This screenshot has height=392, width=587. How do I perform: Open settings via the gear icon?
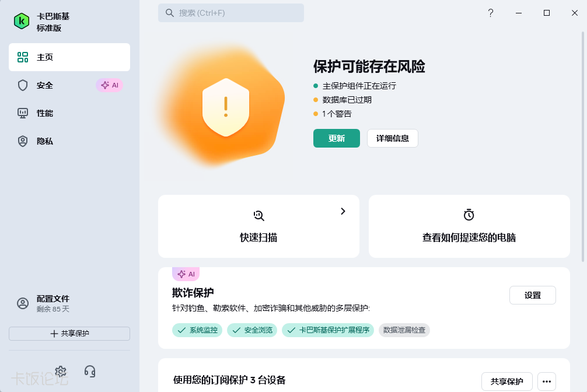(x=61, y=372)
